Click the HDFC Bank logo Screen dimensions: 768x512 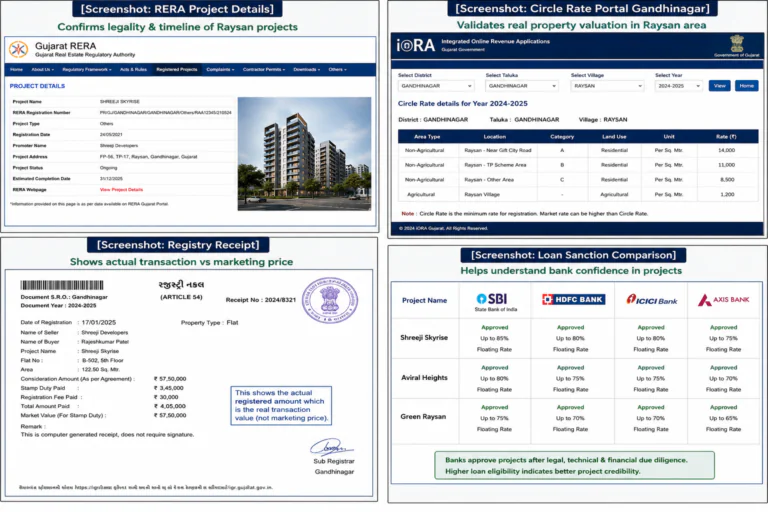574,299
